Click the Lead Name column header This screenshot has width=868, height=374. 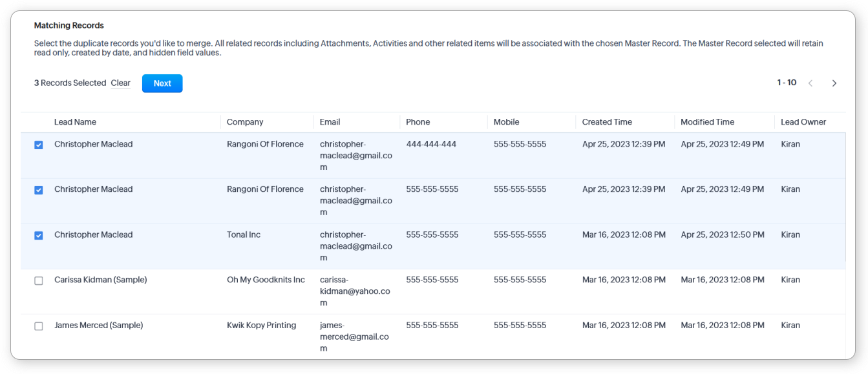coord(75,122)
